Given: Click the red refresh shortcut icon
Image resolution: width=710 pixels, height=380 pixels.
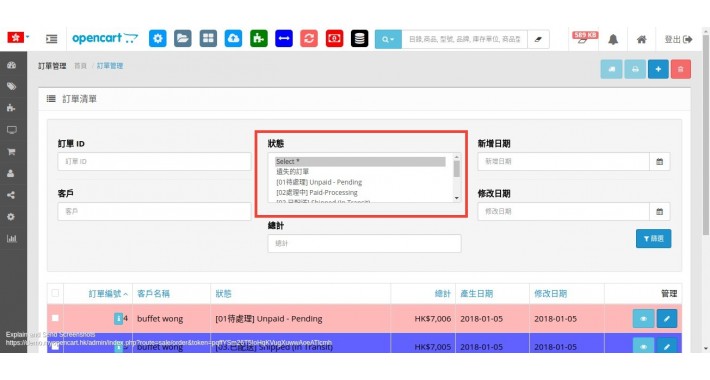Looking at the screenshot, I should point(309,39).
